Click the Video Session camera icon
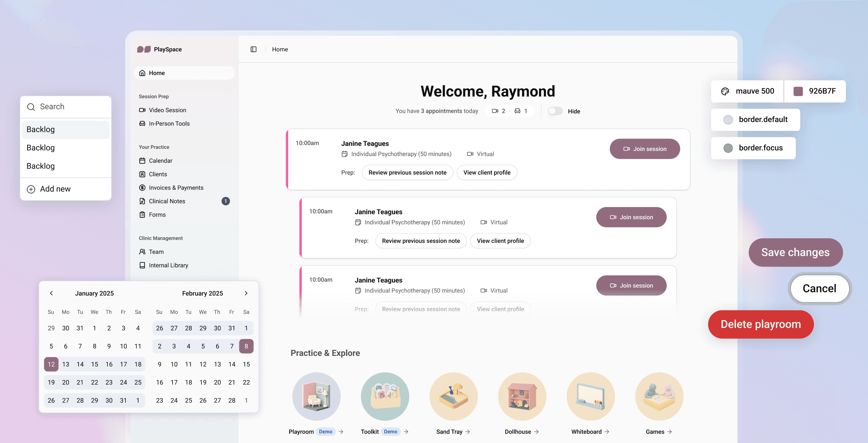The image size is (868, 443). pyautogui.click(x=142, y=110)
